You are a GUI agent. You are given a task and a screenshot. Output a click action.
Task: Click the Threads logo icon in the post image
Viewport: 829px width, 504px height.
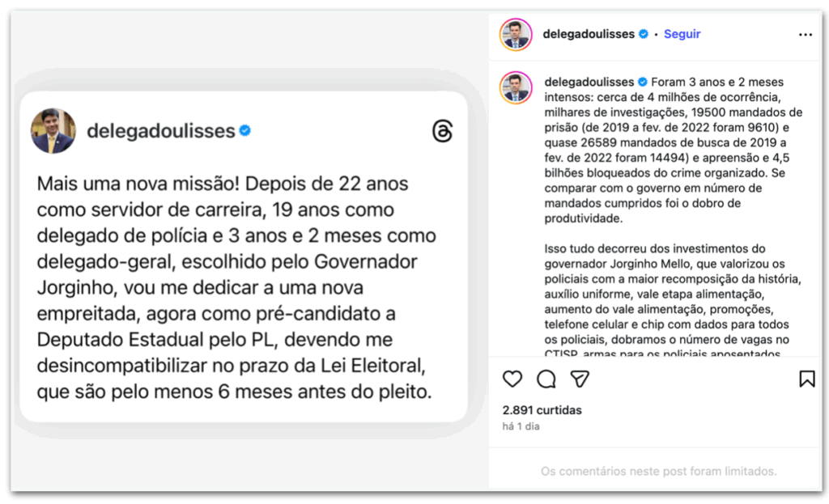pyautogui.click(x=442, y=131)
